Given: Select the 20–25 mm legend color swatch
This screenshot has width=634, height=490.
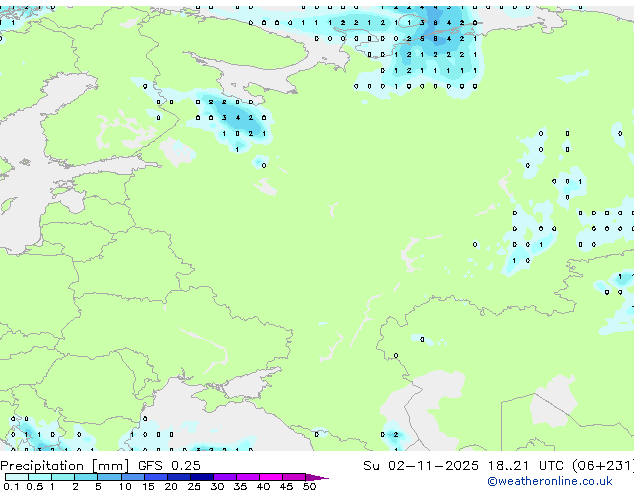Looking at the screenshot, I should (179, 477).
